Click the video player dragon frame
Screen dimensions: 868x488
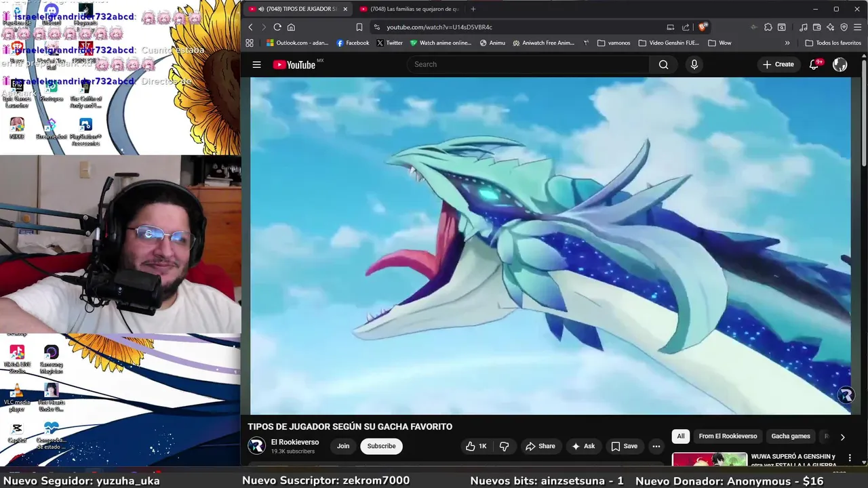pos(550,245)
